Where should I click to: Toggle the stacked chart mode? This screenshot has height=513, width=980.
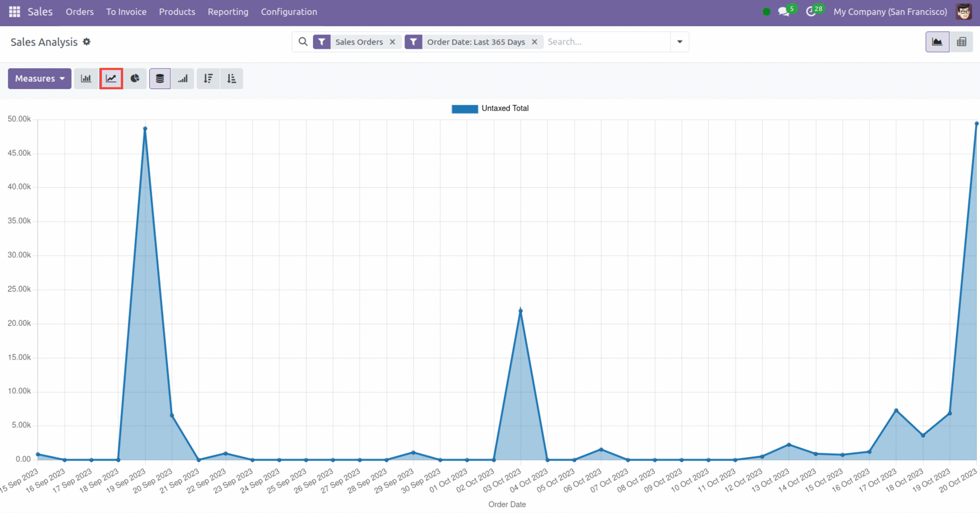(160, 79)
